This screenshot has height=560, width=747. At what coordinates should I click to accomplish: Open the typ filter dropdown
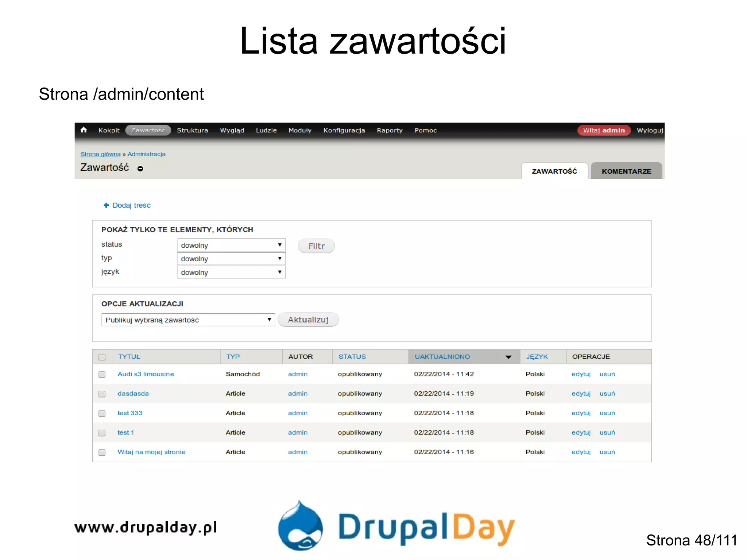231,259
